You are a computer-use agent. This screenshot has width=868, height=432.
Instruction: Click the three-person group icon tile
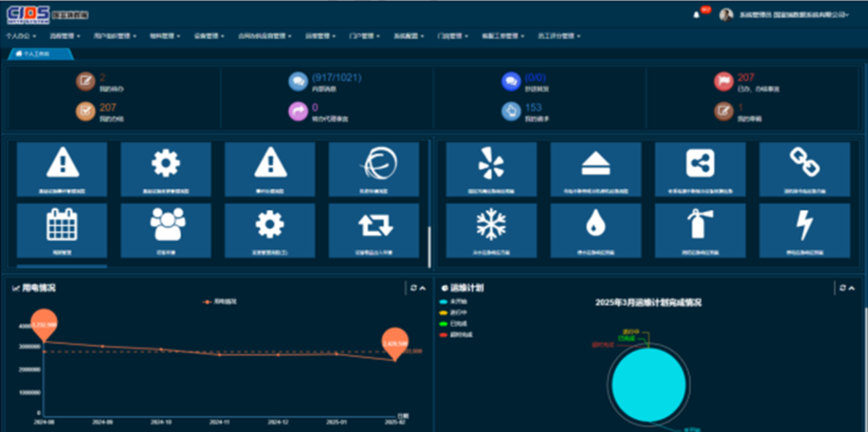166,230
